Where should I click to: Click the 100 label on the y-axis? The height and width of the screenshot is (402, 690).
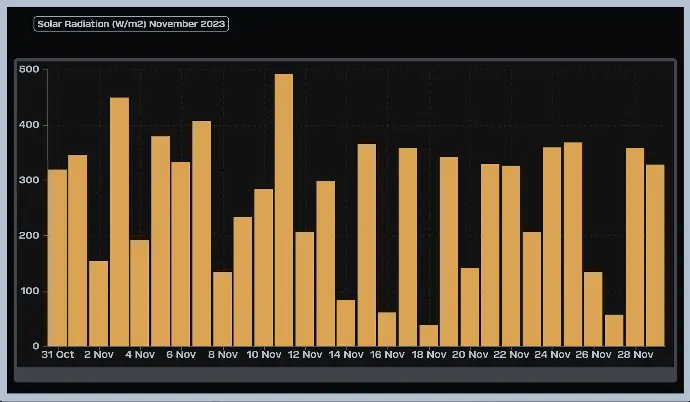[x=28, y=291]
